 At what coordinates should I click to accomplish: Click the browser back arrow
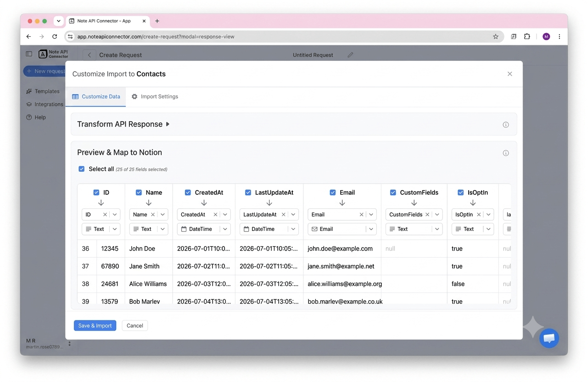coord(29,37)
